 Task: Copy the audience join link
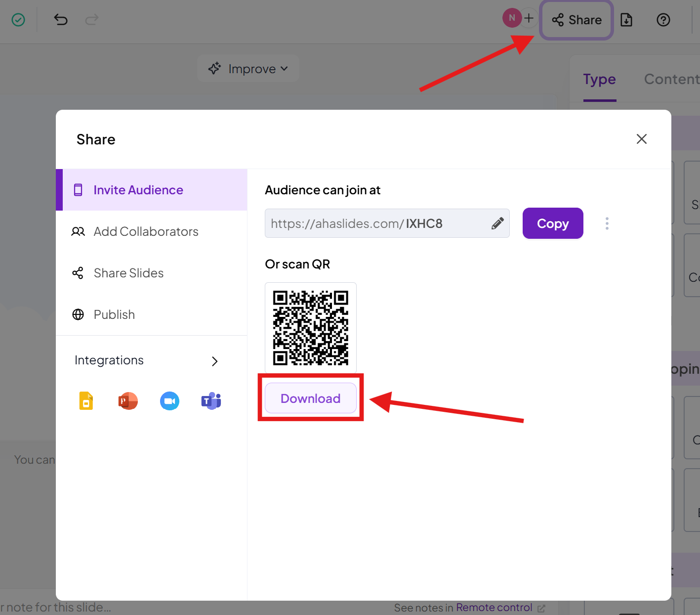tap(552, 223)
